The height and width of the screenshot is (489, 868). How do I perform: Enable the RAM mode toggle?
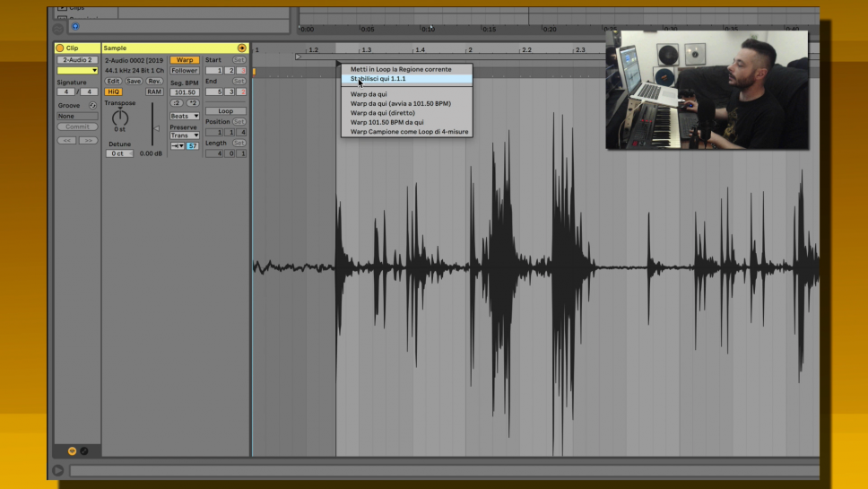154,92
